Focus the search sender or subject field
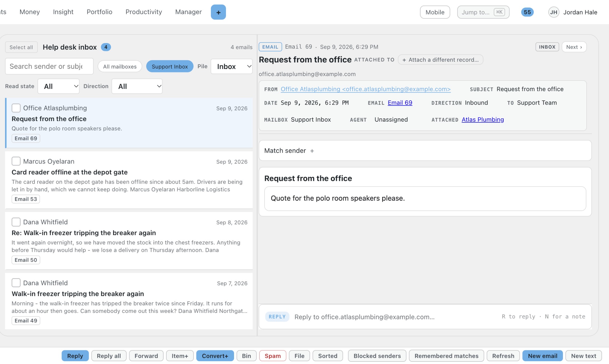 click(49, 66)
